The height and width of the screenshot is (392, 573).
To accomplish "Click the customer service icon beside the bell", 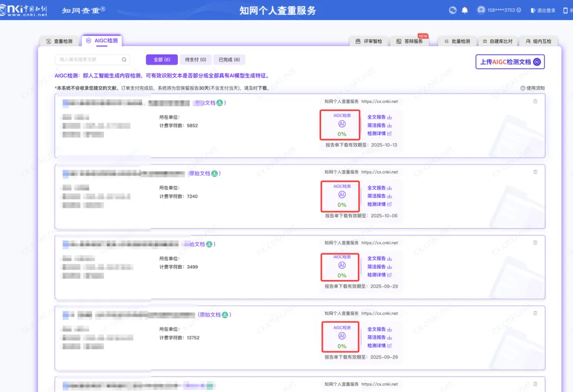I will coord(453,10).
